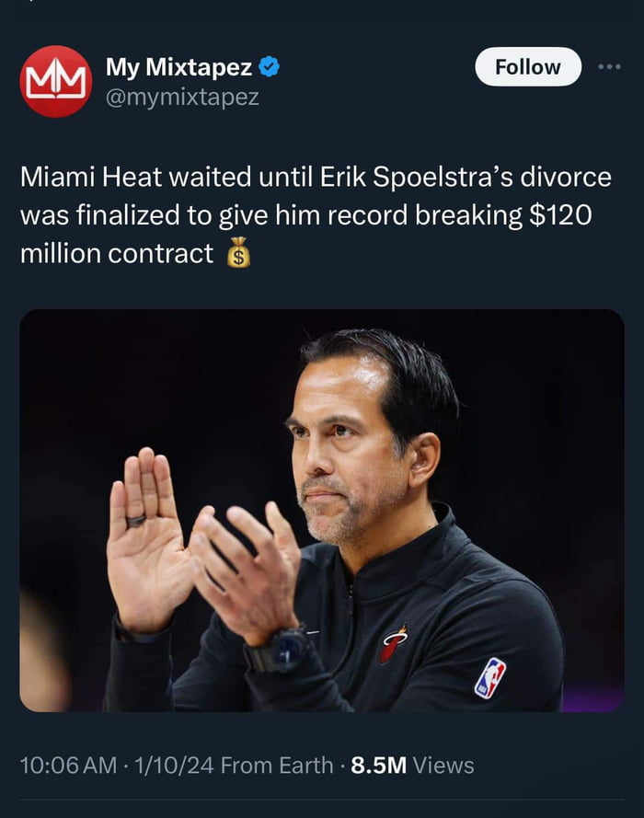Click the From Earth location label
644x818 pixels.
(278, 765)
